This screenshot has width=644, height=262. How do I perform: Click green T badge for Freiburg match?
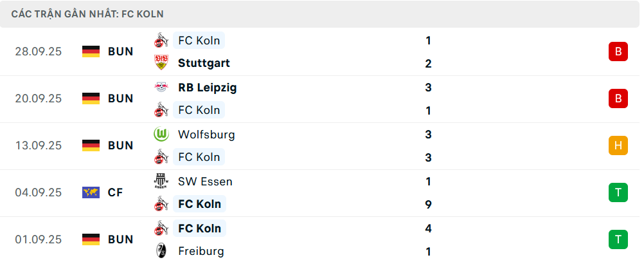(x=618, y=239)
